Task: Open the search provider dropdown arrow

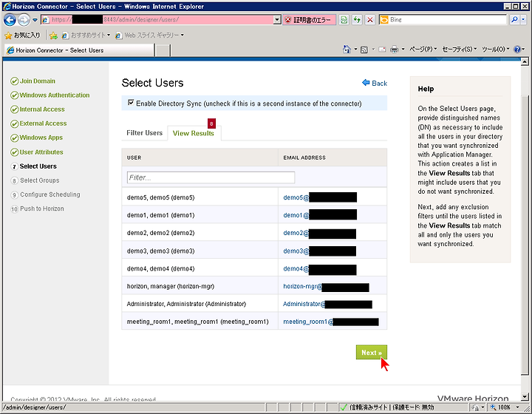Action: point(523,20)
